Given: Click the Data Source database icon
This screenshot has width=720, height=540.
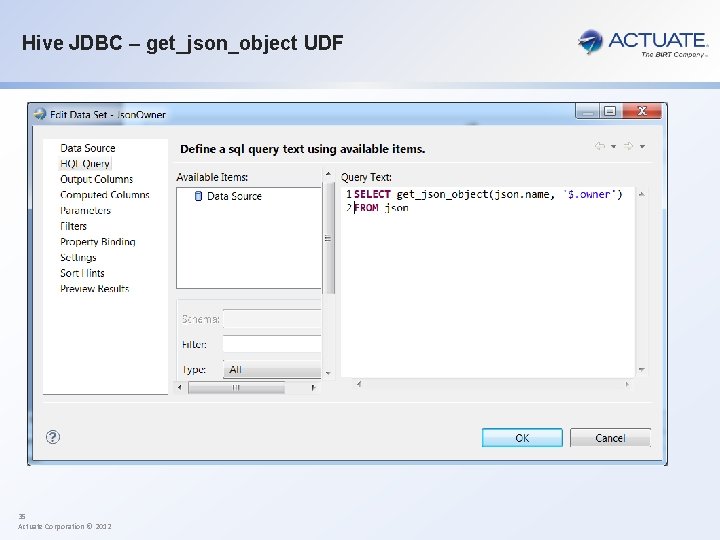Looking at the screenshot, I should [x=198, y=196].
